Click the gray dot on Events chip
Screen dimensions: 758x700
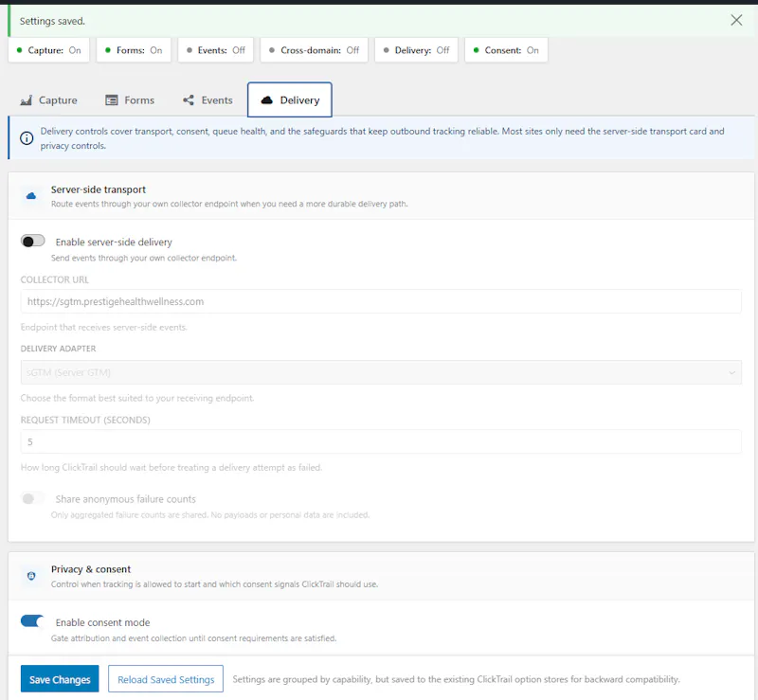tap(189, 50)
